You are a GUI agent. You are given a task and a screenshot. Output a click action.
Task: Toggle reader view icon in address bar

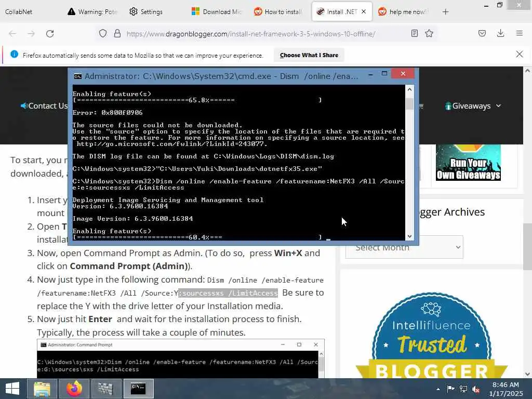(x=414, y=33)
